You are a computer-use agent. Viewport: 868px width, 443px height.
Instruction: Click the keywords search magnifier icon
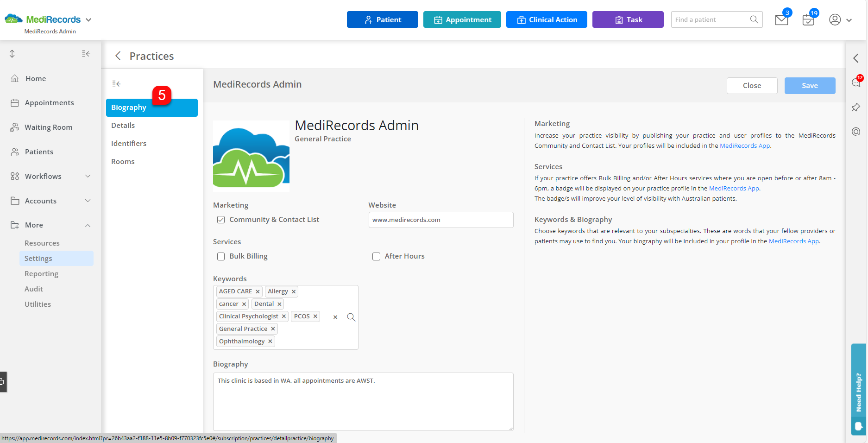[x=351, y=317]
